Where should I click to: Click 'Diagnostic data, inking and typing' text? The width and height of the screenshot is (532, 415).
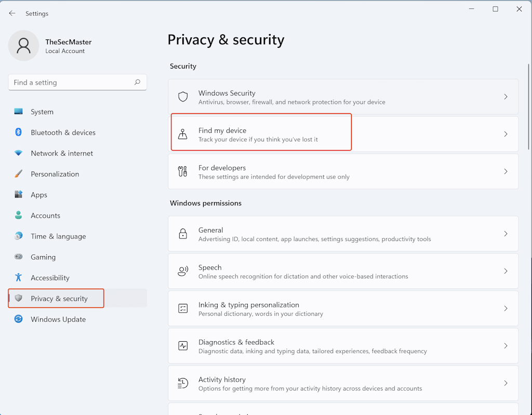click(x=312, y=351)
